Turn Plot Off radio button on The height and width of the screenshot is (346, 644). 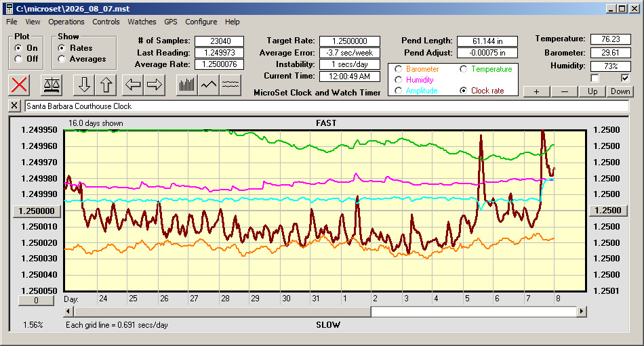[18, 59]
